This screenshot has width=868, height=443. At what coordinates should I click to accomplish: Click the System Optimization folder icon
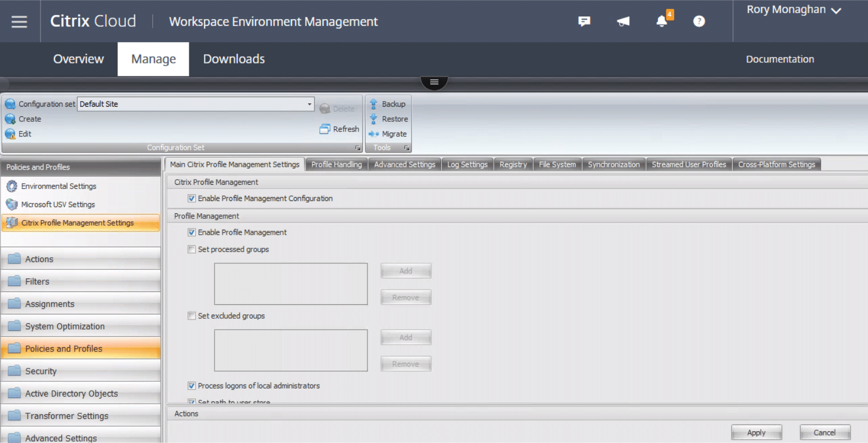click(15, 326)
